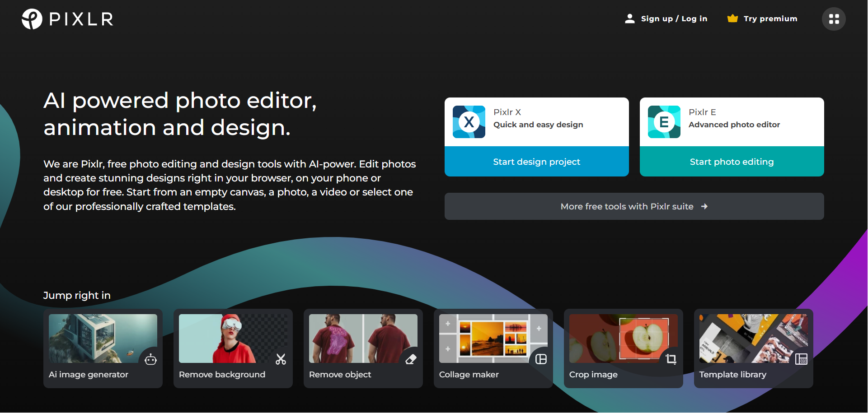Image resolution: width=868 pixels, height=413 pixels.
Task: Click the Pixlr logo in the header
Action: click(68, 19)
